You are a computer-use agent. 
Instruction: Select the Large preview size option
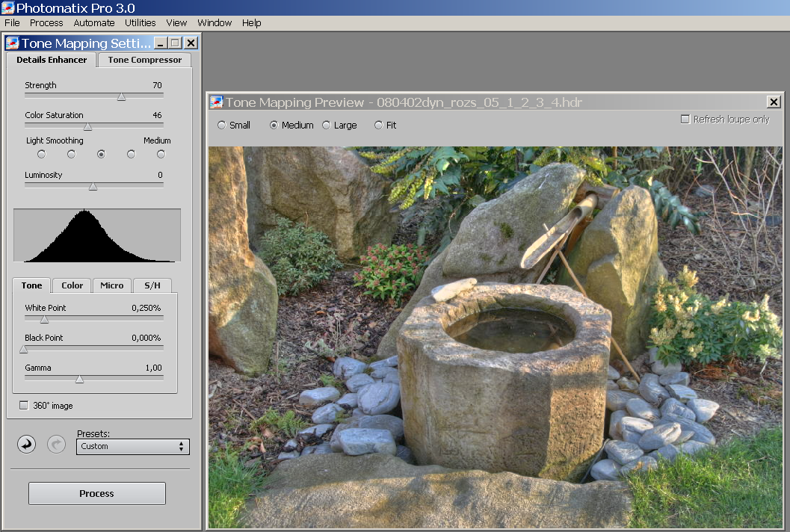(327, 126)
